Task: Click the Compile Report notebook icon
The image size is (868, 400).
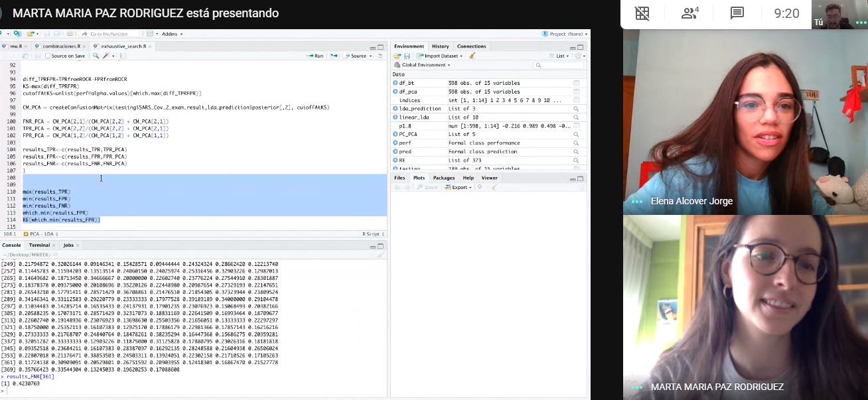Action: tap(123, 56)
